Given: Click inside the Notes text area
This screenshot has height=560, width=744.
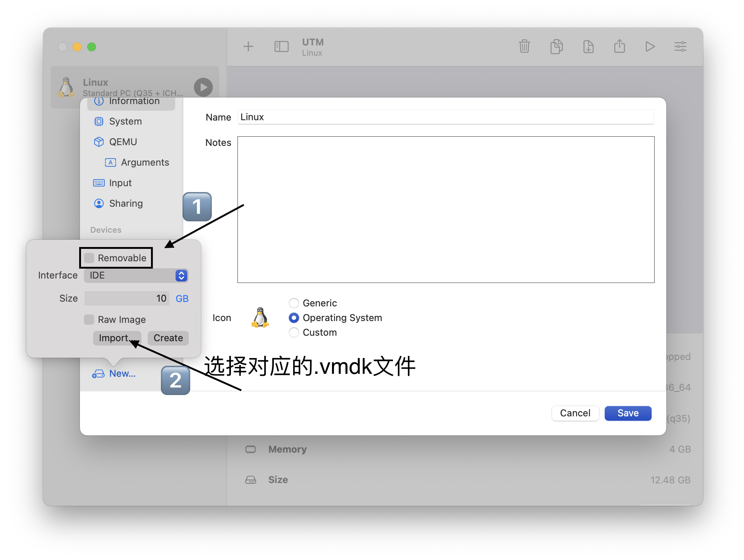Looking at the screenshot, I should 446,210.
